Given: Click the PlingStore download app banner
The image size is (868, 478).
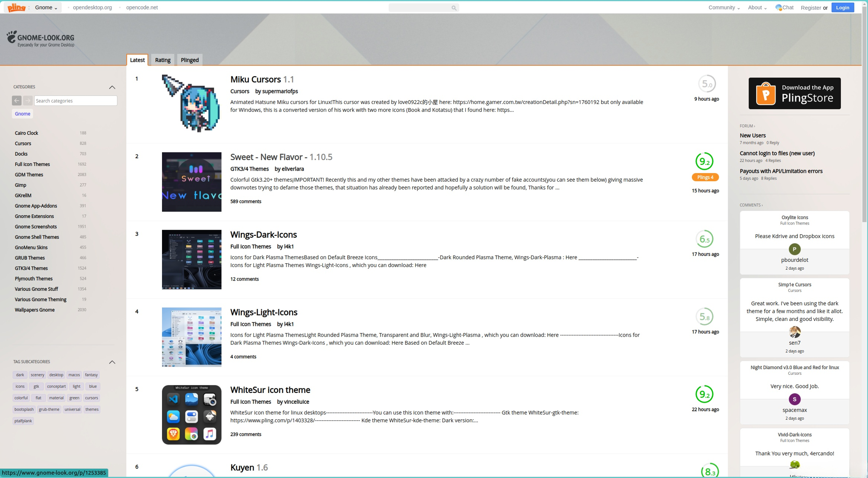Looking at the screenshot, I should tap(794, 93).
